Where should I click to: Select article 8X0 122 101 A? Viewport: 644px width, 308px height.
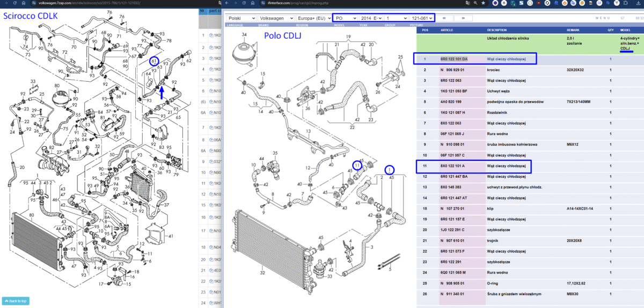452,166
